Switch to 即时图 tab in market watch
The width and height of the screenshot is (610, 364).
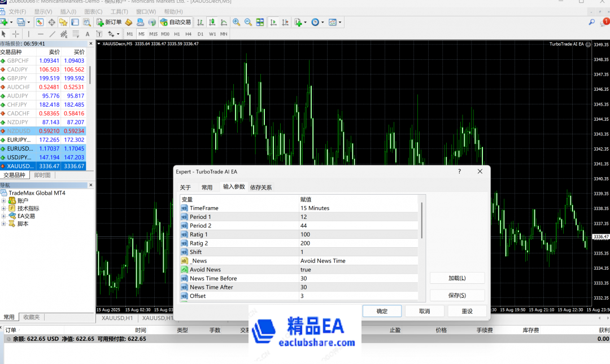click(x=42, y=175)
